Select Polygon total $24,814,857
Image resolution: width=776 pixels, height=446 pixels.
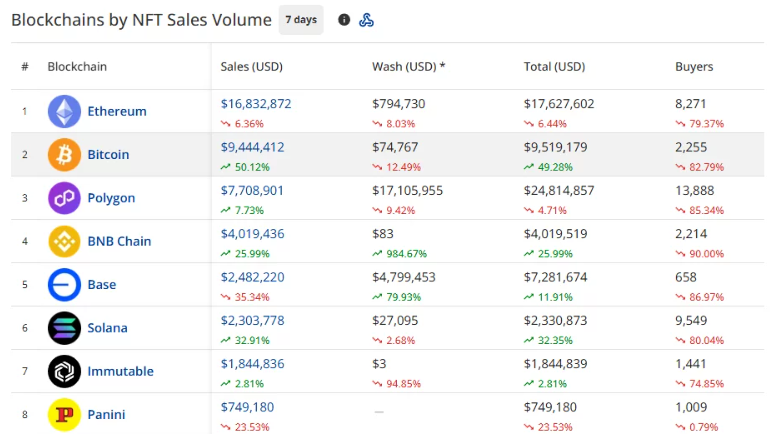[x=559, y=190]
